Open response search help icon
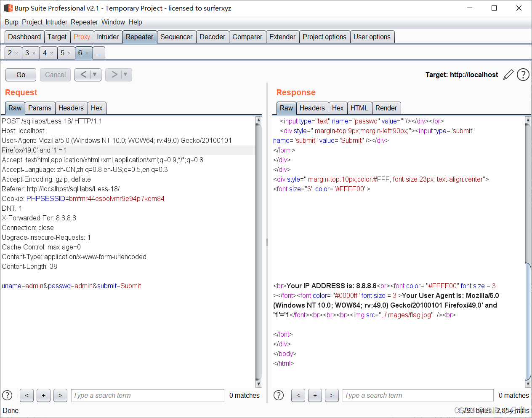This screenshot has width=532, height=418. click(279, 395)
